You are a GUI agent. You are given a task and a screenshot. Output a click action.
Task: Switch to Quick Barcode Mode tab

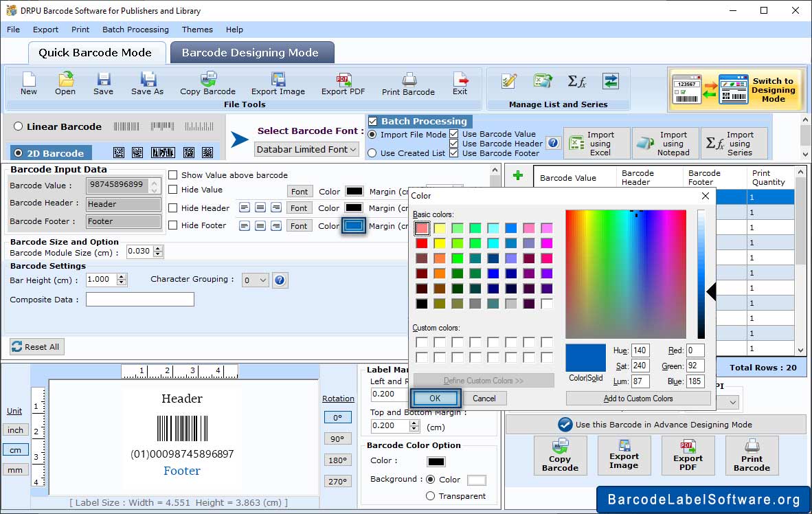click(97, 52)
